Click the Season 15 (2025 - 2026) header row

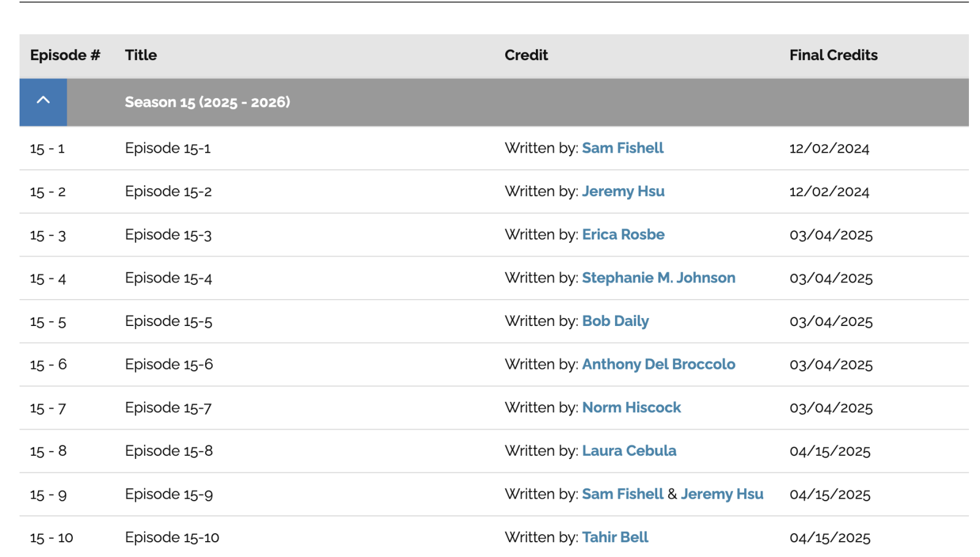(x=207, y=102)
